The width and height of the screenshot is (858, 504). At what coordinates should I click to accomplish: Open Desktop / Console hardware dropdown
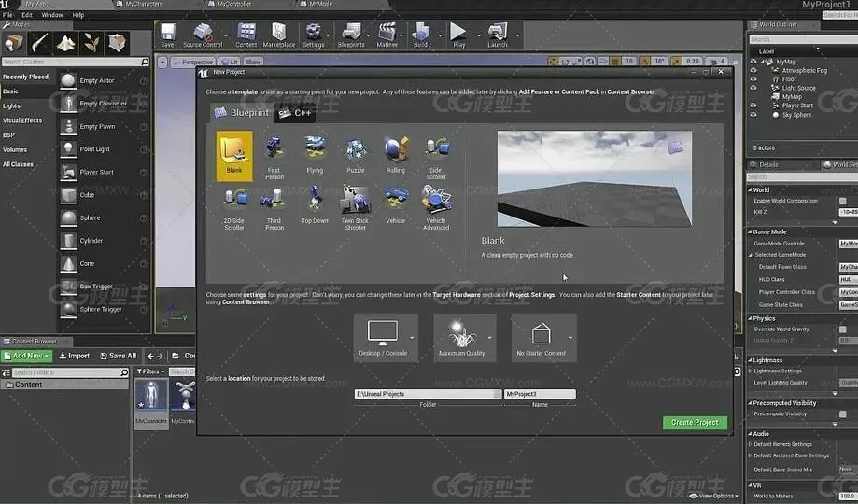click(386, 338)
